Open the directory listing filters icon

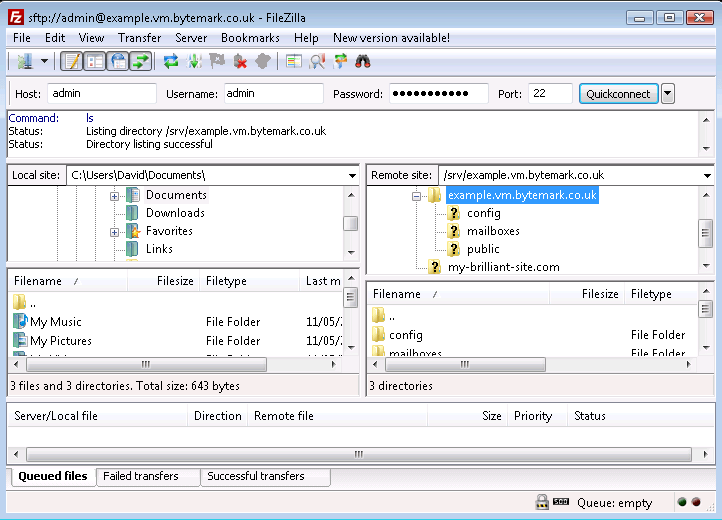[x=293, y=61]
